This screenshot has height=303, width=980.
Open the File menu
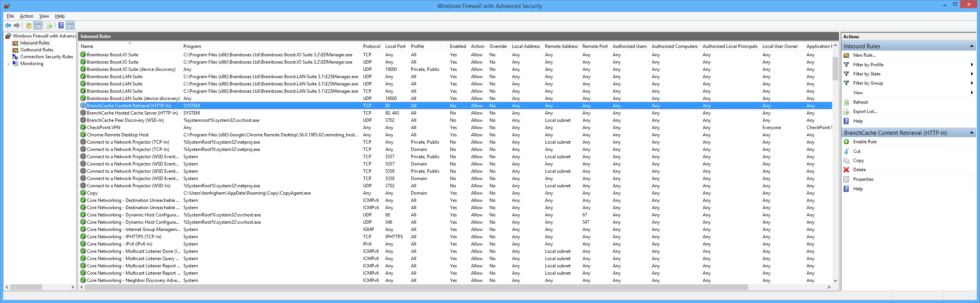10,16
